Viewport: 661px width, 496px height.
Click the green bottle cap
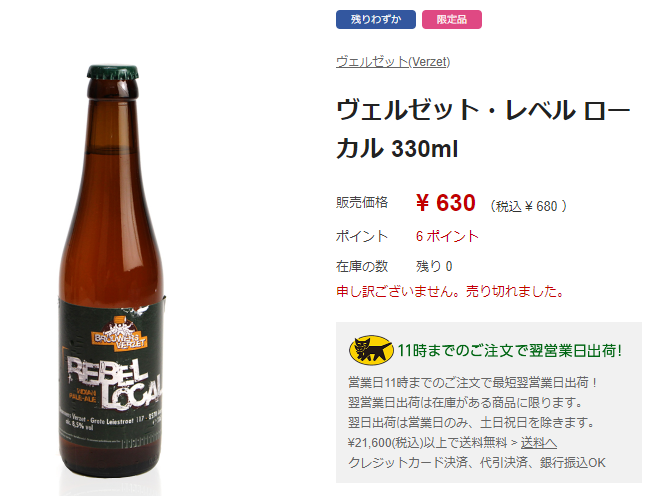coord(113,72)
